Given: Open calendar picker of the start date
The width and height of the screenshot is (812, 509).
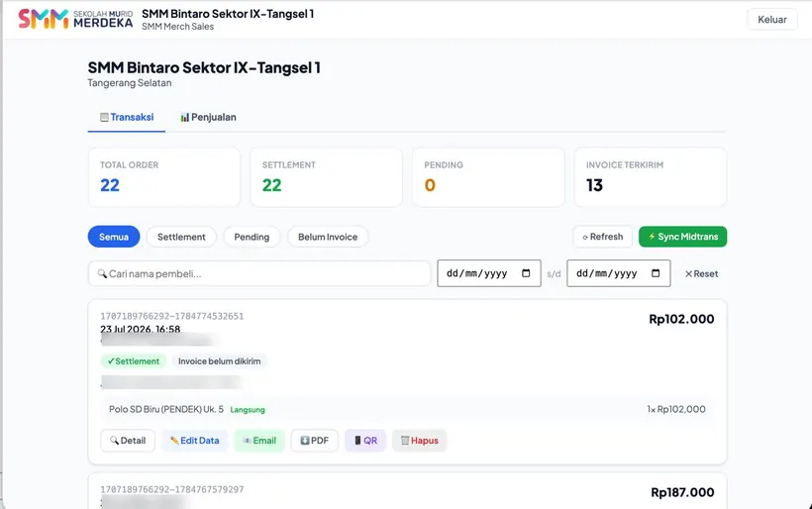Looking at the screenshot, I should click(x=526, y=273).
